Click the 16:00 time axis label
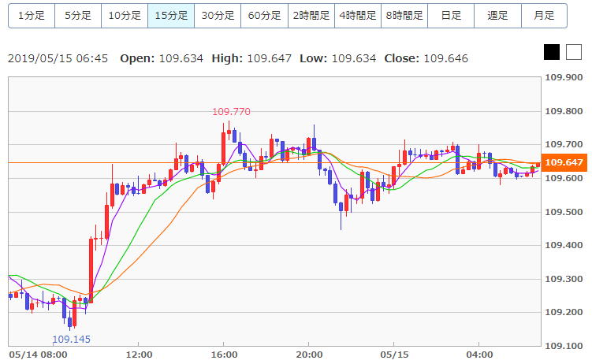 click(224, 355)
